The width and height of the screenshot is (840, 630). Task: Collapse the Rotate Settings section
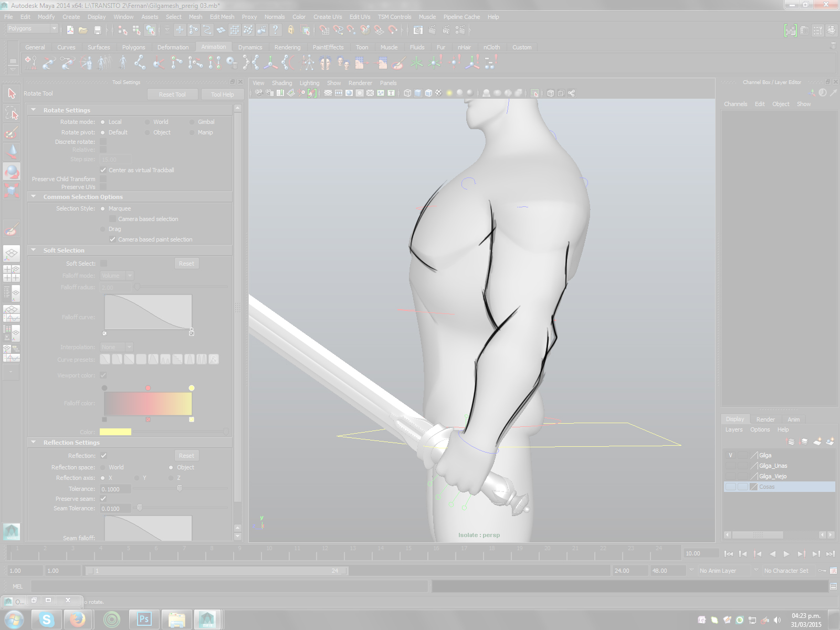[34, 110]
